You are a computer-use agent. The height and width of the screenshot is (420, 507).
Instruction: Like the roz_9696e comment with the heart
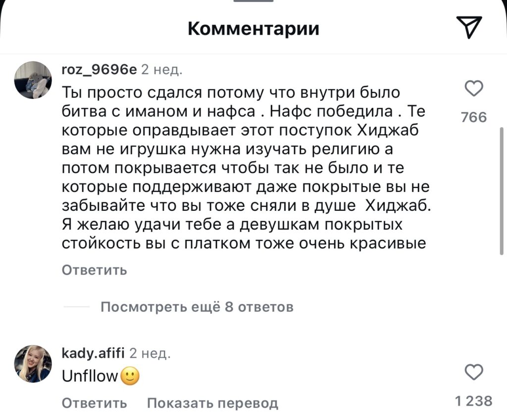coord(474,89)
